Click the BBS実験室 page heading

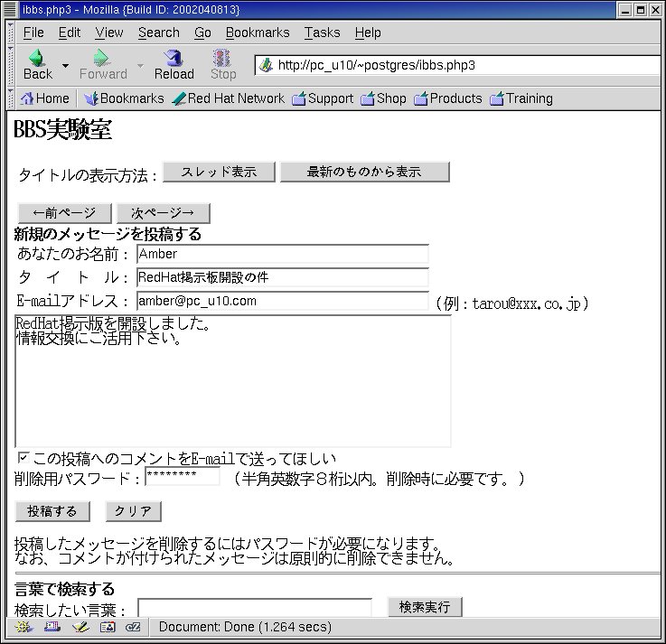click(x=63, y=129)
